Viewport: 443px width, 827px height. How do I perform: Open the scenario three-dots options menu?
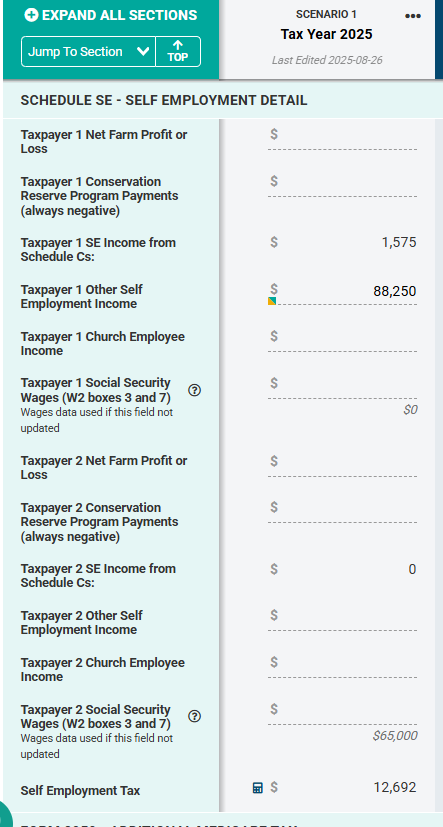(x=412, y=16)
